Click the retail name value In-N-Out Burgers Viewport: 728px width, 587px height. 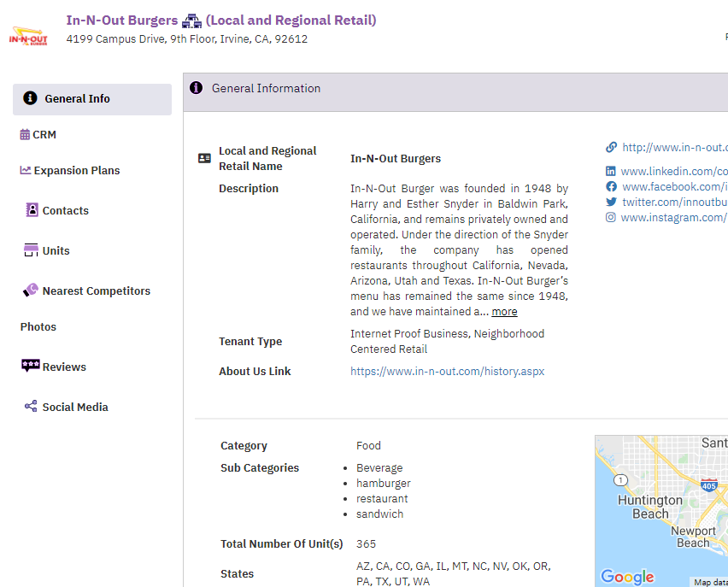(396, 159)
